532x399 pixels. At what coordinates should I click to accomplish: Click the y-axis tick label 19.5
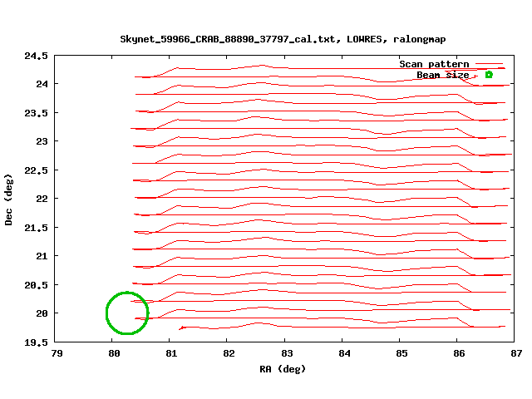click(36, 342)
